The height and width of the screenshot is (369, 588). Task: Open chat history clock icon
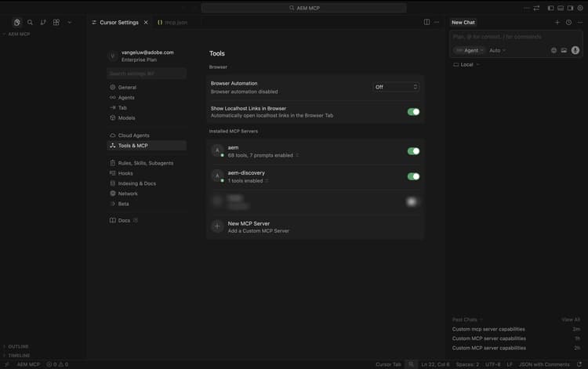(569, 23)
